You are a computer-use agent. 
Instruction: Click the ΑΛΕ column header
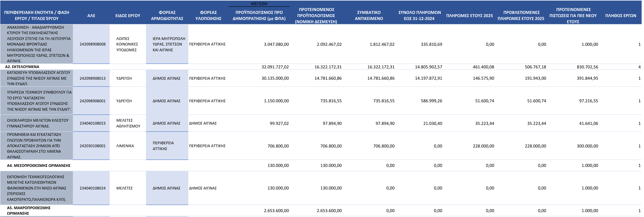coord(91,16)
